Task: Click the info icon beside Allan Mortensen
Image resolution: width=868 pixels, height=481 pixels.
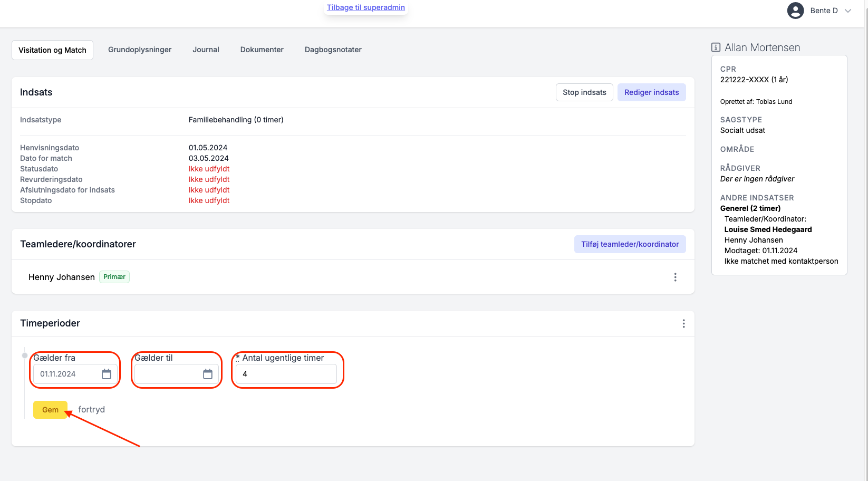Action: tap(716, 47)
